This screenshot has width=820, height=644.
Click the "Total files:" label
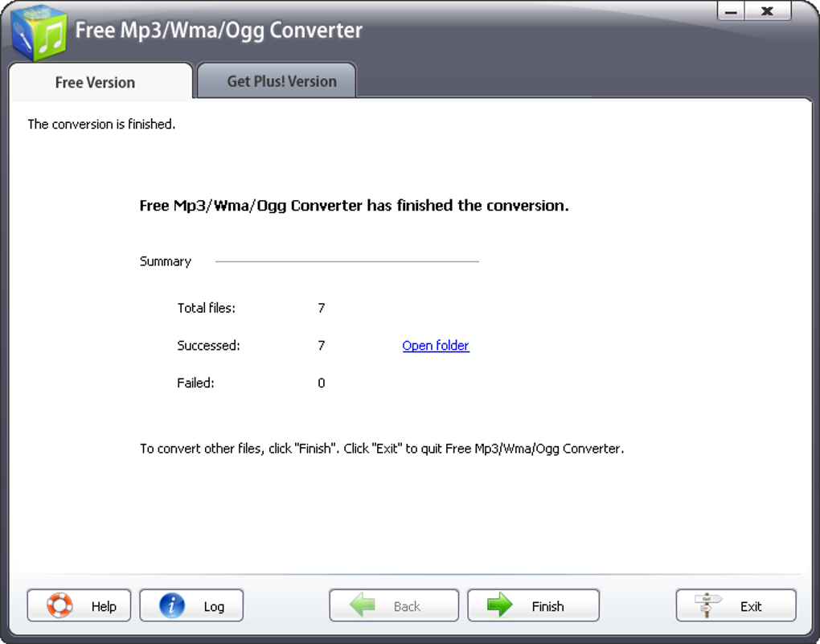pyautogui.click(x=206, y=308)
